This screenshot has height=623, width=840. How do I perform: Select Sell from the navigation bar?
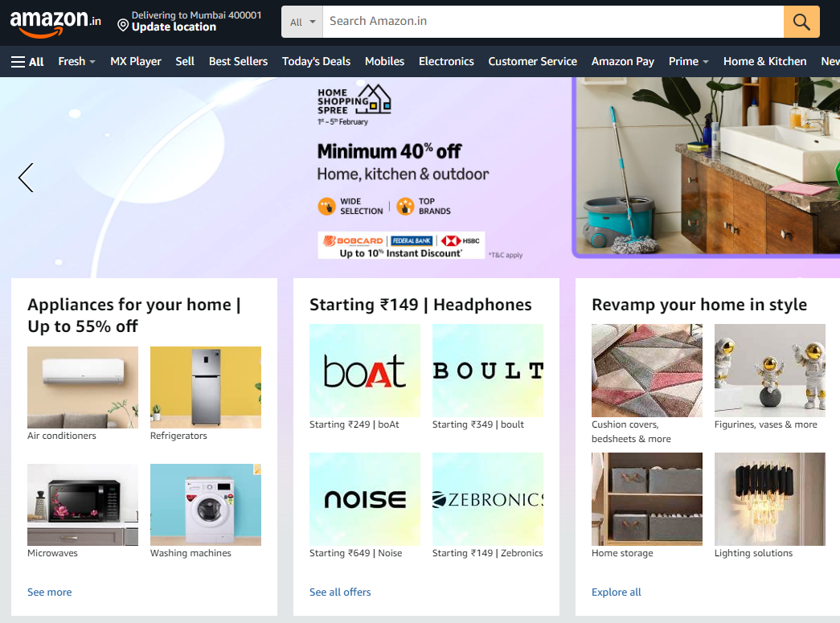tap(185, 62)
